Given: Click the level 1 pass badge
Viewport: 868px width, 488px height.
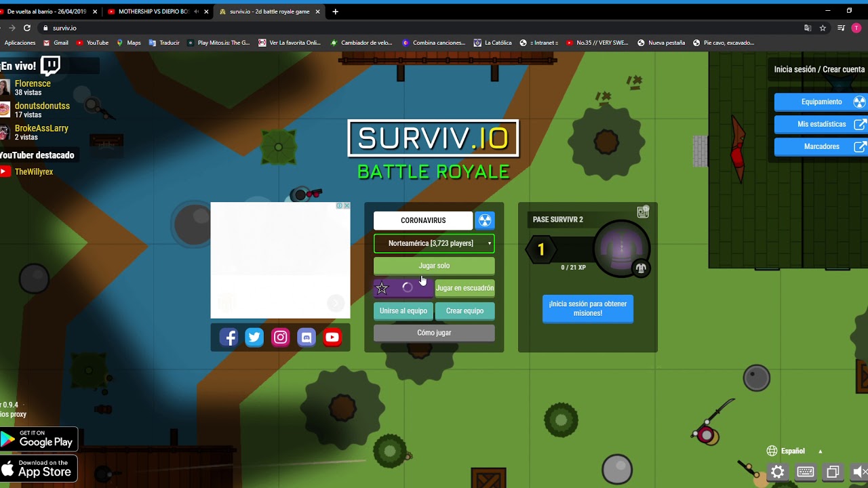Looking at the screenshot, I should [540, 250].
